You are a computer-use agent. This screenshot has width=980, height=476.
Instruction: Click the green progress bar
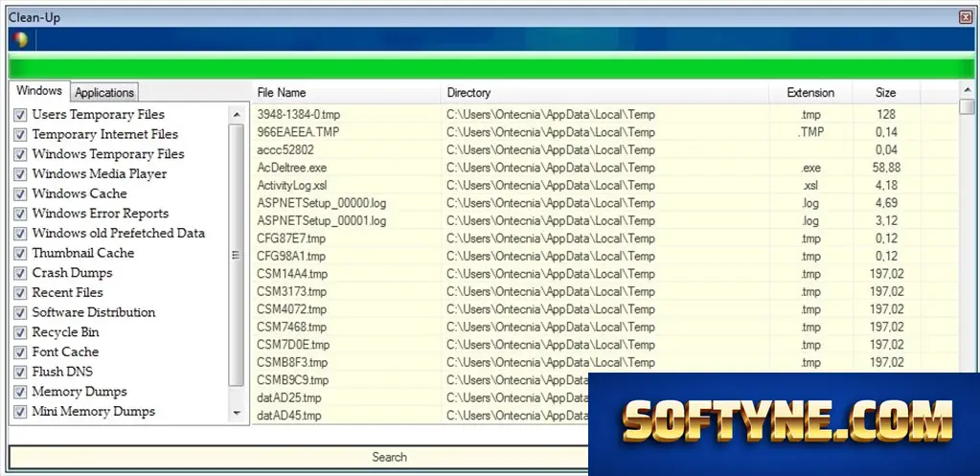(x=490, y=67)
